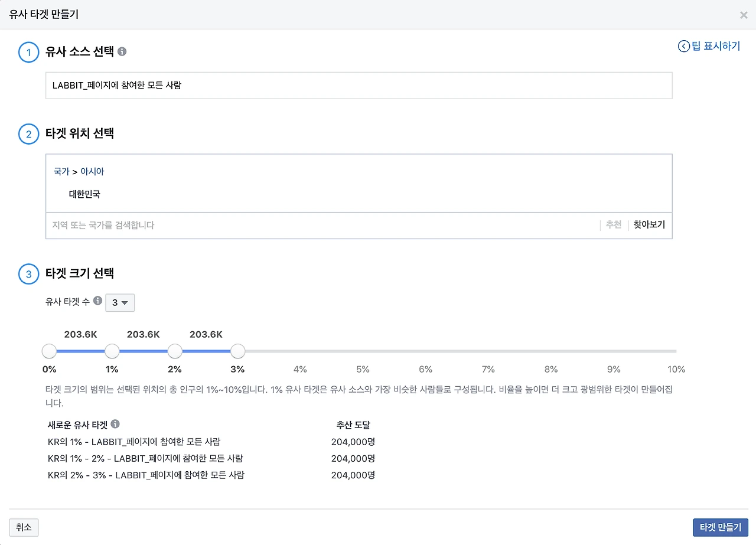Screen dimensions: 756x545
Task: Click the 팁 표시하기 arrow icon
Action: (683, 46)
